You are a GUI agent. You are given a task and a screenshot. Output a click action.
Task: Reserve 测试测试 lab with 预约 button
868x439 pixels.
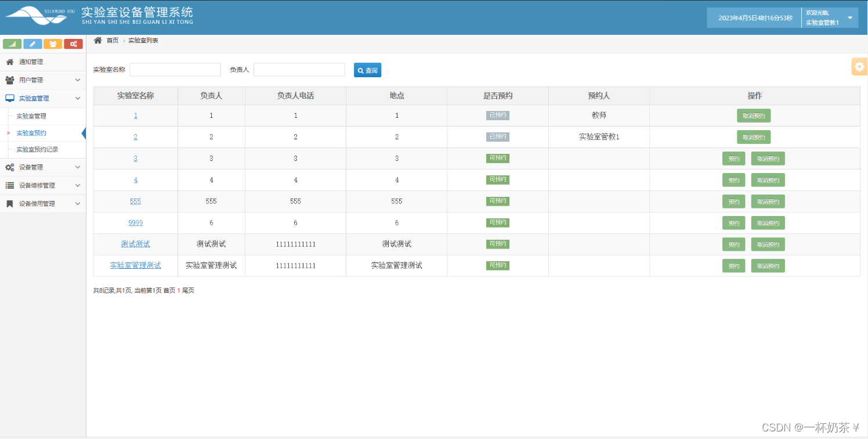tap(734, 244)
